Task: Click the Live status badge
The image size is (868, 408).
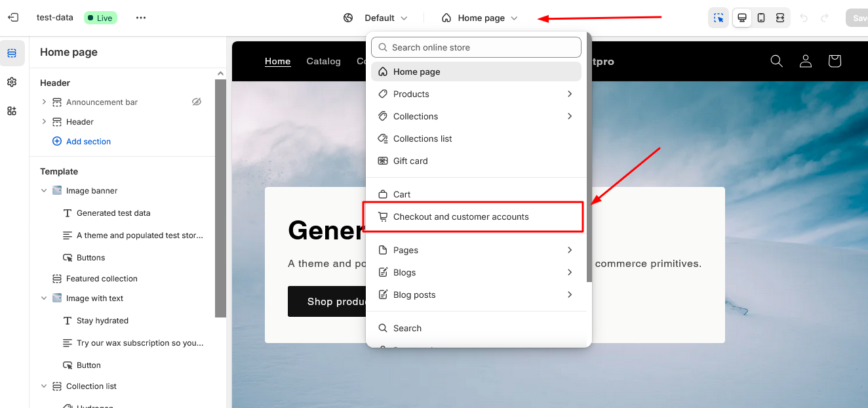Action: coord(100,18)
